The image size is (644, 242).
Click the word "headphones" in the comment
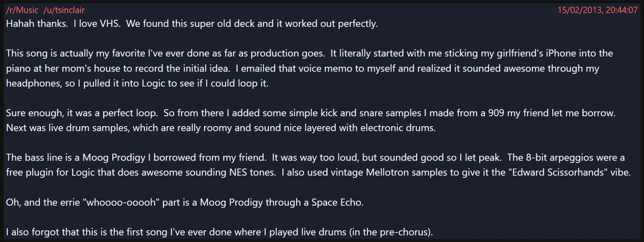pyautogui.click(x=34, y=84)
